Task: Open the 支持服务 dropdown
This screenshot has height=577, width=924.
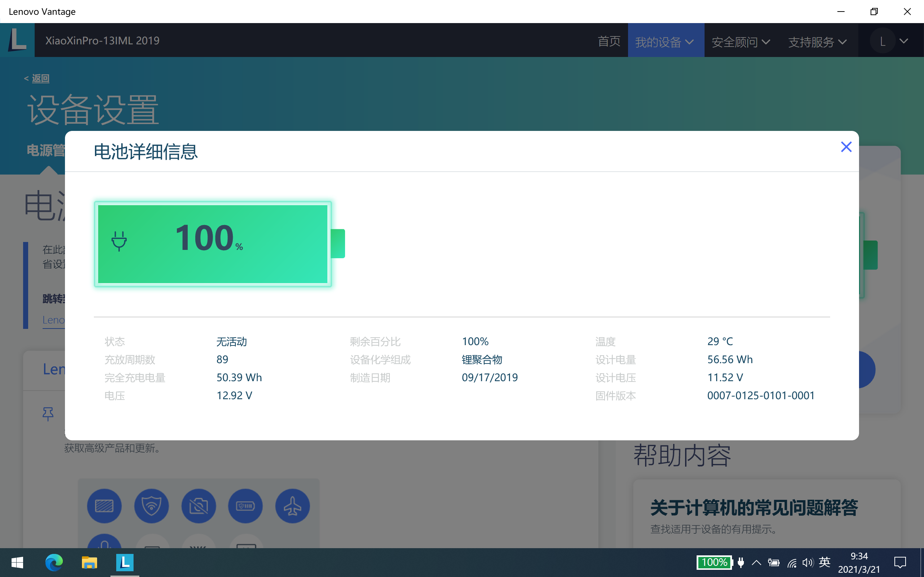Action: coord(817,41)
